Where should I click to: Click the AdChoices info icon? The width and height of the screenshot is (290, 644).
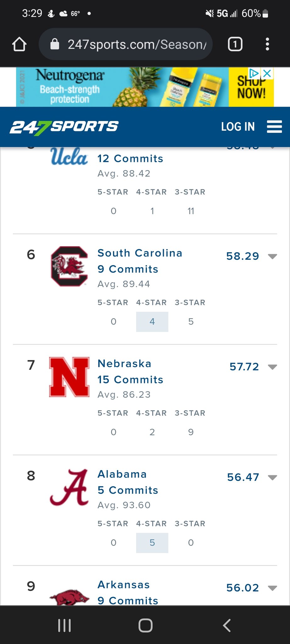(x=254, y=74)
